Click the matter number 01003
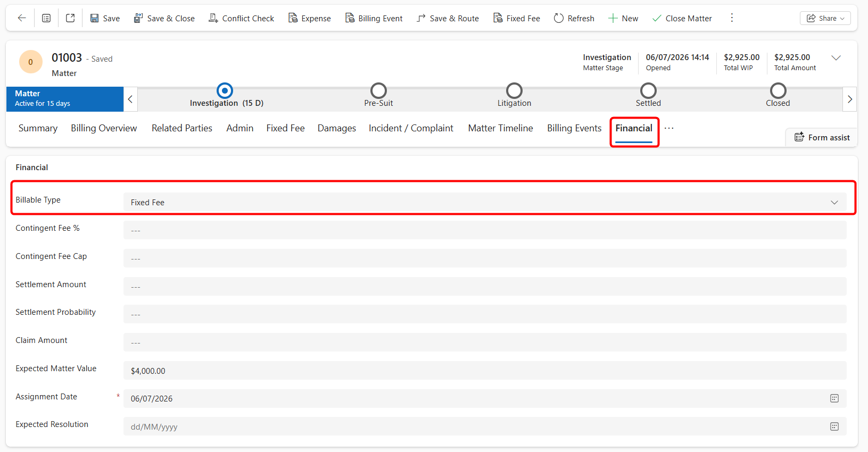 click(67, 58)
